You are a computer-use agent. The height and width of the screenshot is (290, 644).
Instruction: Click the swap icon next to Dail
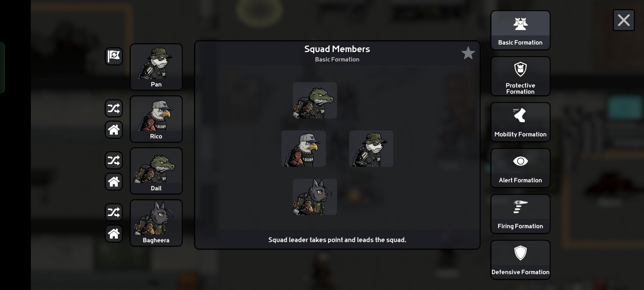click(x=114, y=161)
